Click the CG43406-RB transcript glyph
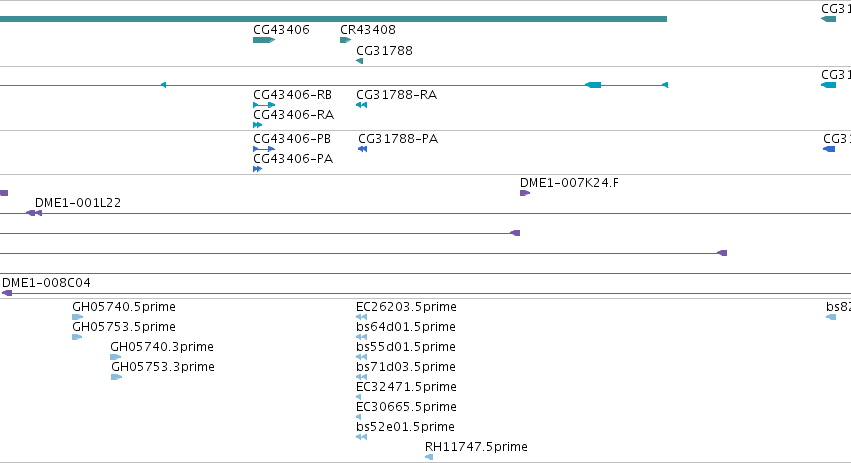Screen dimensions: 851x463 (x=264, y=105)
